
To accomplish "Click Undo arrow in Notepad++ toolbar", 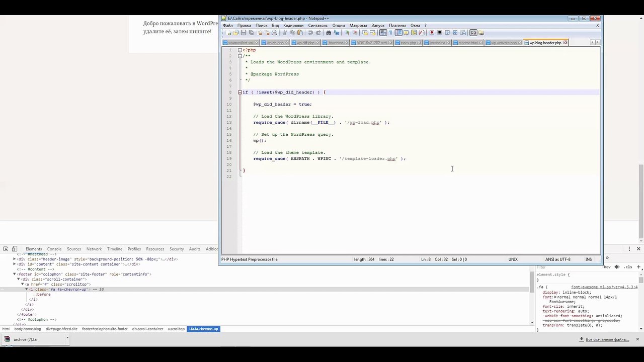I will tap(310, 33).
